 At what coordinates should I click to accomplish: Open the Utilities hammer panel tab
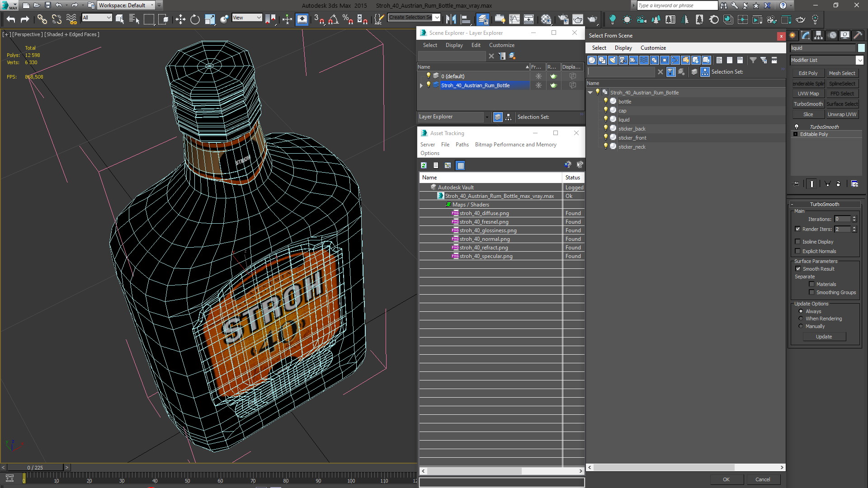(x=858, y=35)
